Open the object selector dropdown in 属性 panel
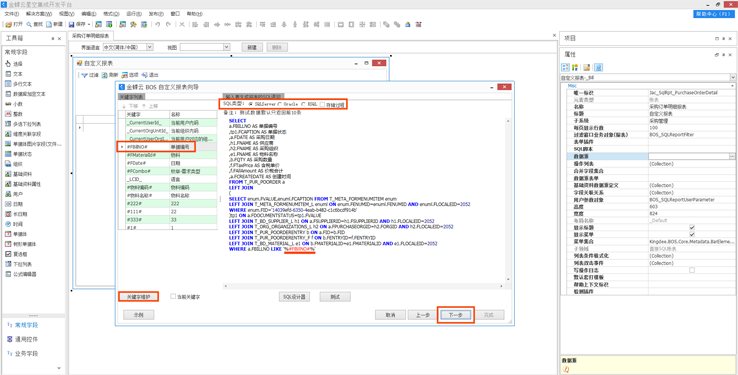The image size is (738, 375). 733,77
